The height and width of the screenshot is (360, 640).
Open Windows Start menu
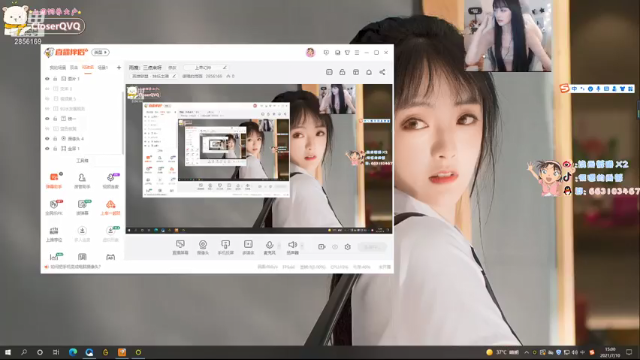coord(7,352)
